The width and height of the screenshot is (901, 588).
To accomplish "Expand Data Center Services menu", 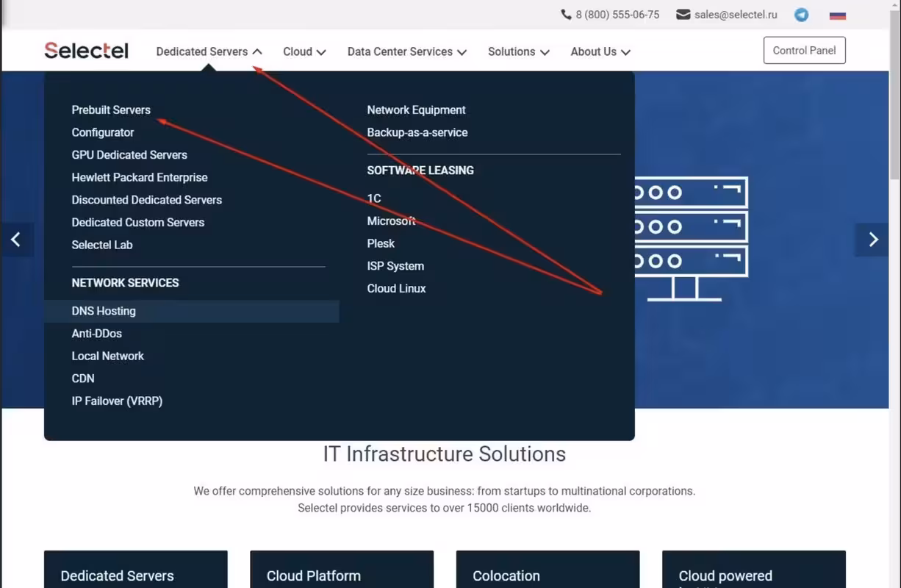I will point(407,51).
